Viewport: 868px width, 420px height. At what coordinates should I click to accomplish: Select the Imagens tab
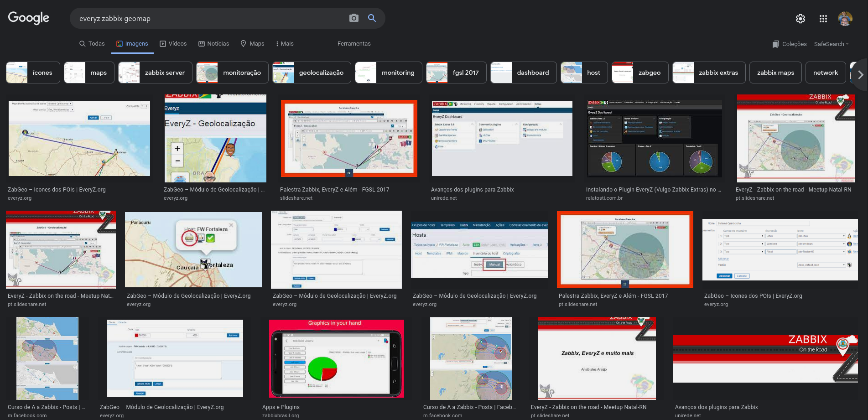pyautogui.click(x=132, y=44)
